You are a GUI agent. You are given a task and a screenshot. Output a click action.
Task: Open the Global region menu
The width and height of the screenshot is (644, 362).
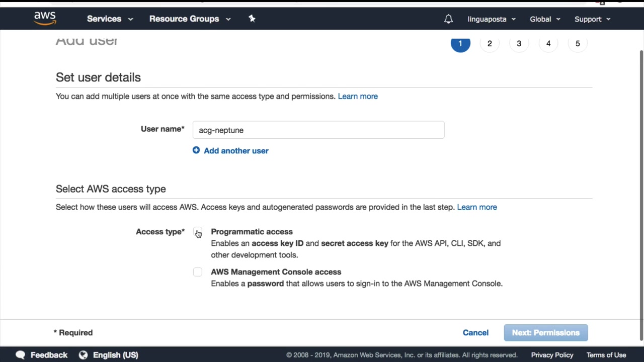coord(545,19)
